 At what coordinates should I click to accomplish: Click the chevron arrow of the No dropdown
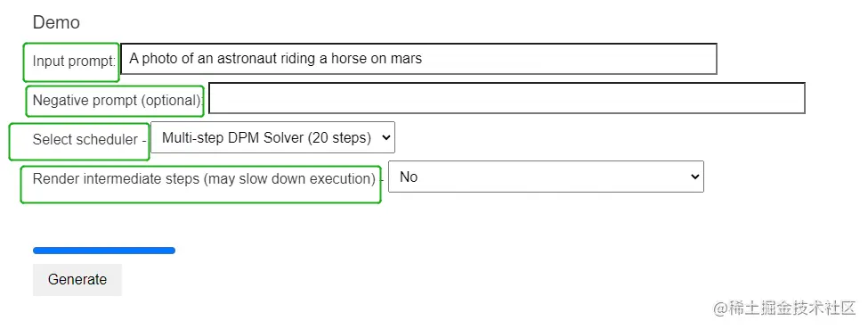694,177
